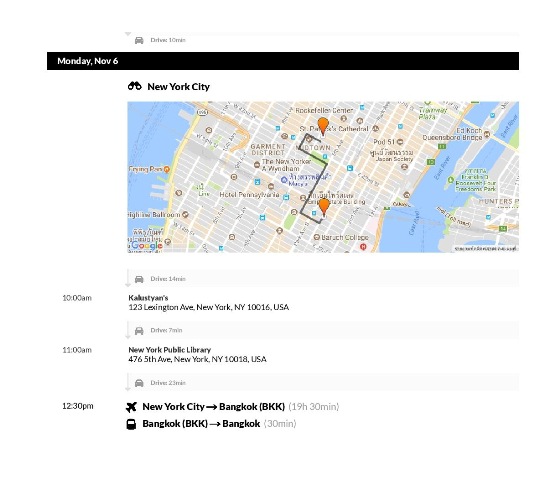Click the 10:00am time label
The height and width of the screenshot is (480, 560).
point(77,298)
